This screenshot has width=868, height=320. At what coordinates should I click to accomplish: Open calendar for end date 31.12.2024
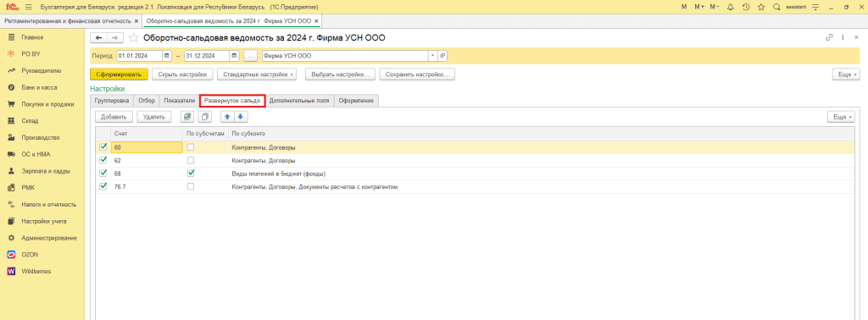(234, 56)
